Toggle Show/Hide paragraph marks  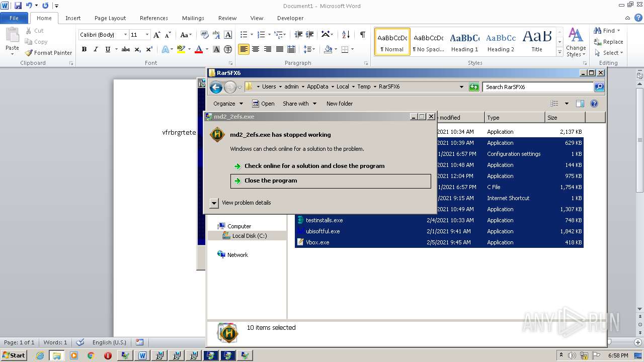click(362, 35)
